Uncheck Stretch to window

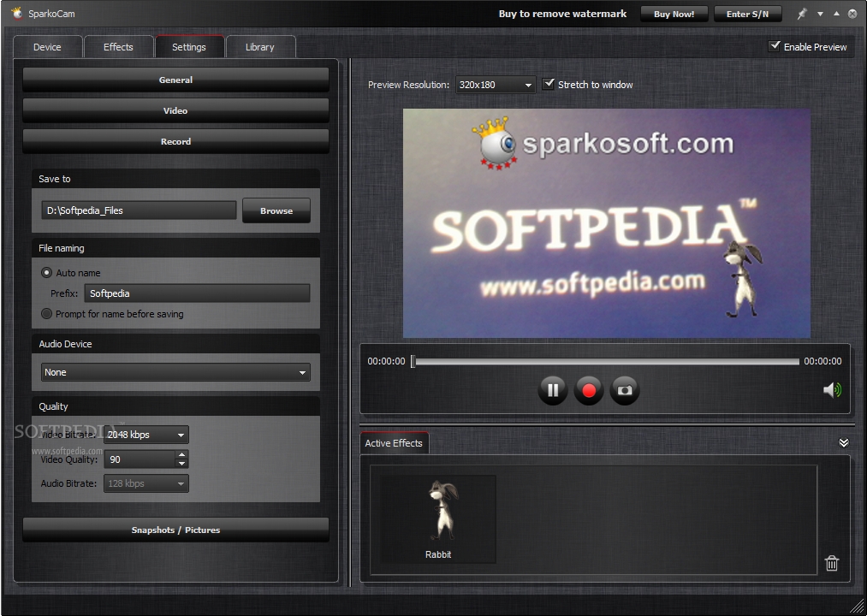pos(548,84)
